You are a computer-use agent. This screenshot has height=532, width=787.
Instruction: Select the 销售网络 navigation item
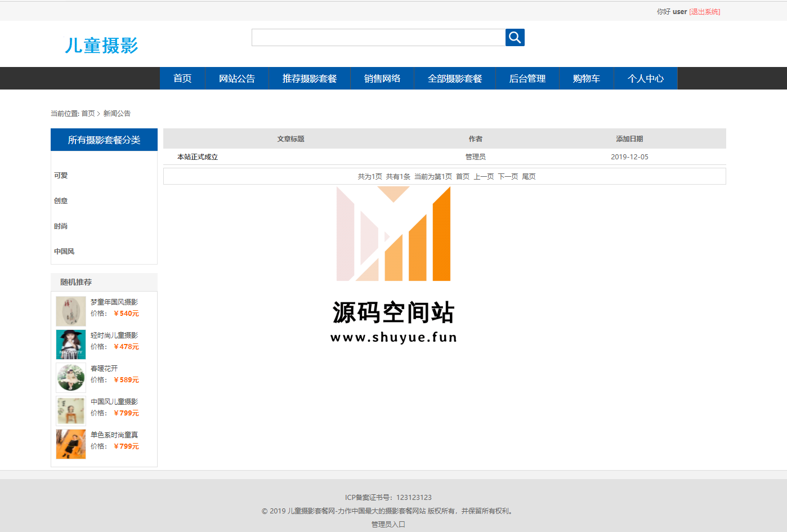point(382,78)
